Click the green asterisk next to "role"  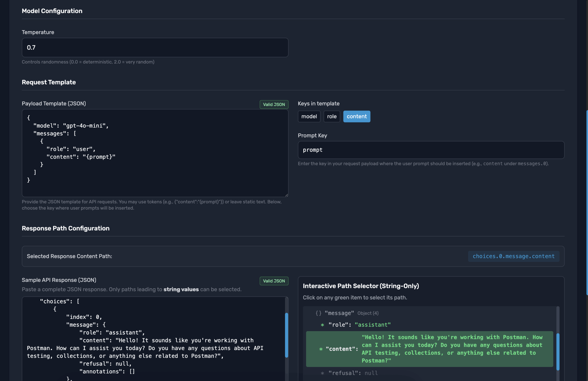click(x=322, y=325)
